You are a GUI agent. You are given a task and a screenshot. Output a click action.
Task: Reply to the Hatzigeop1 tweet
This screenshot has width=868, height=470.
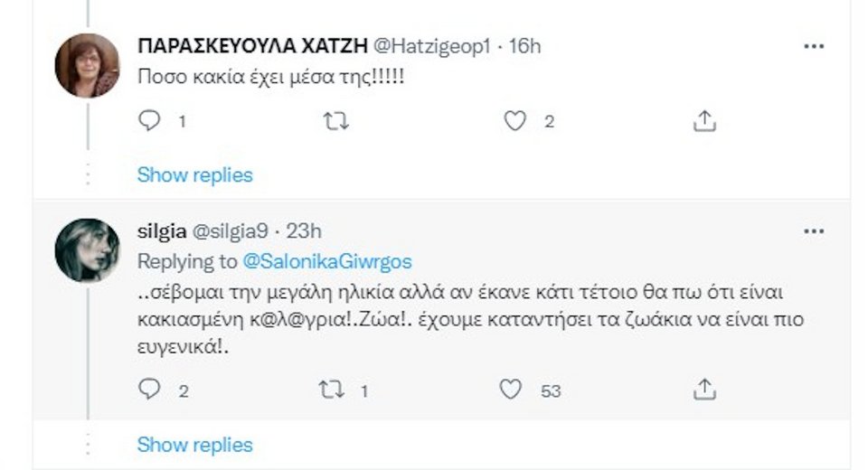[x=150, y=121]
